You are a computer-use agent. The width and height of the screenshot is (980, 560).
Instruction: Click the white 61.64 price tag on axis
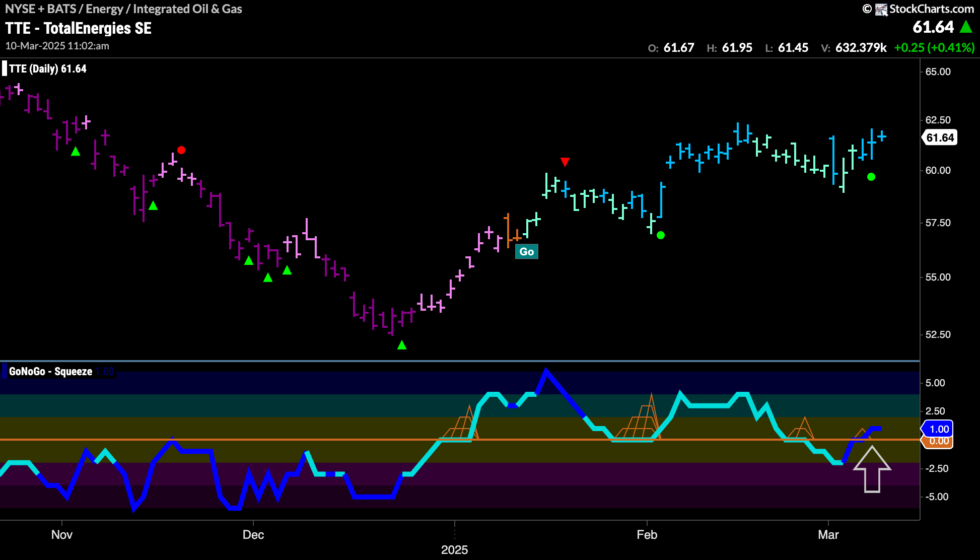point(940,137)
